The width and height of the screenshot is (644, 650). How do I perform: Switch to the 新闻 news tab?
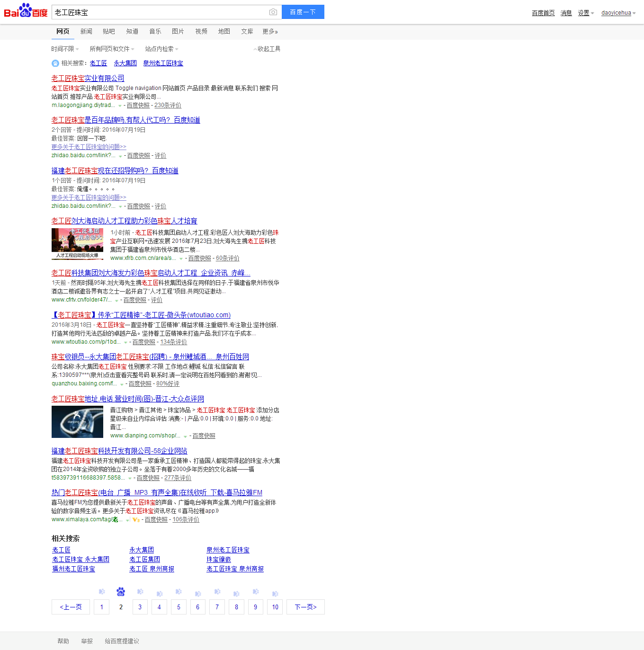pyautogui.click(x=86, y=31)
